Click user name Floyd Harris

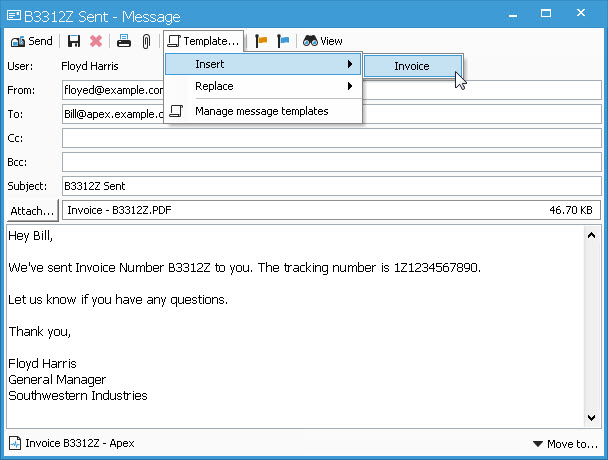click(x=90, y=66)
